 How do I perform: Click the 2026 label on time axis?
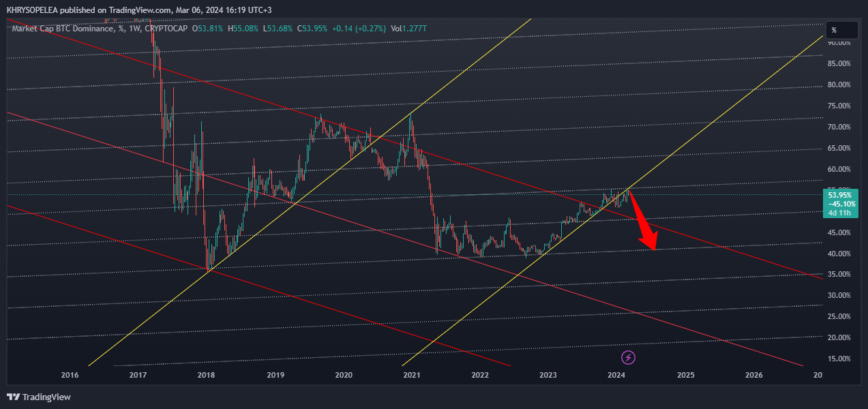(754, 375)
